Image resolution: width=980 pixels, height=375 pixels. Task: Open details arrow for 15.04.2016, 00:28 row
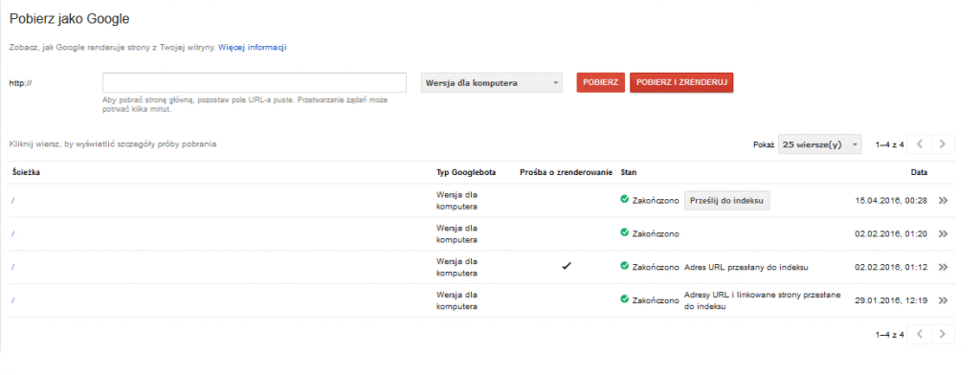[x=943, y=201]
